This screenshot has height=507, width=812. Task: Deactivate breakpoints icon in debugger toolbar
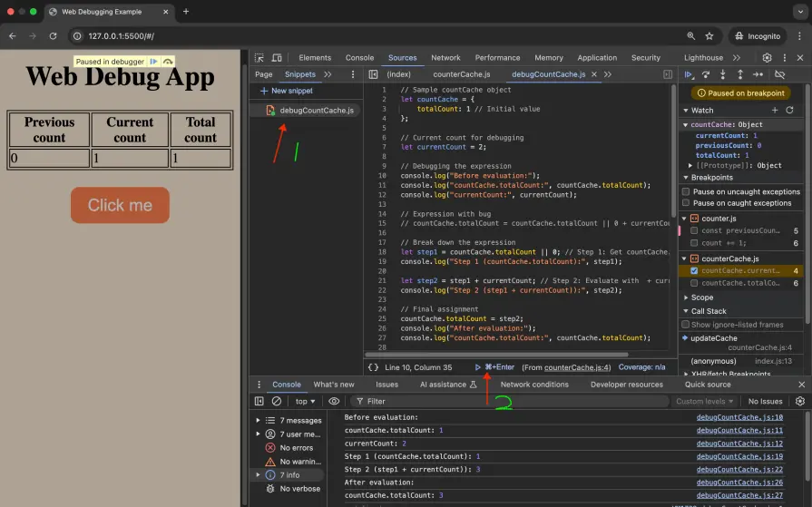(x=779, y=74)
